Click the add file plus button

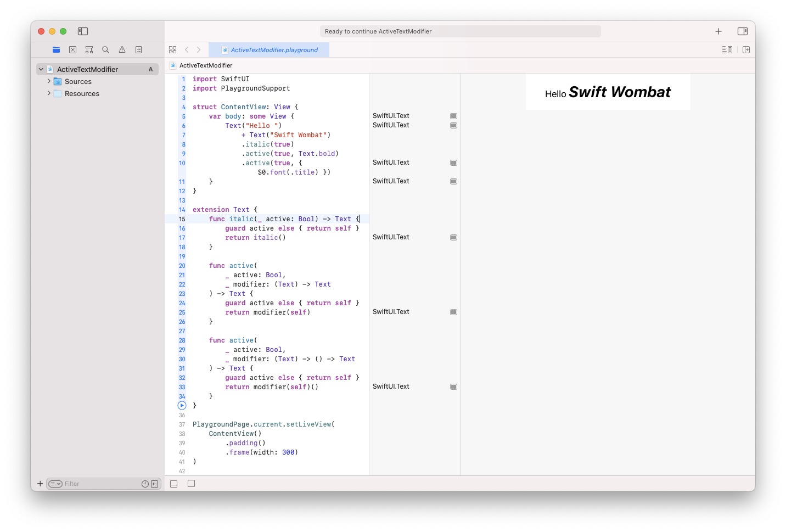[x=40, y=484]
